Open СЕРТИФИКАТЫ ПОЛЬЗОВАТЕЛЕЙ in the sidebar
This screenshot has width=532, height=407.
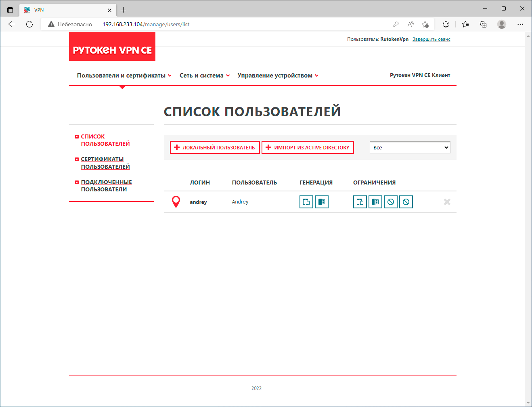pyautogui.click(x=105, y=163)
